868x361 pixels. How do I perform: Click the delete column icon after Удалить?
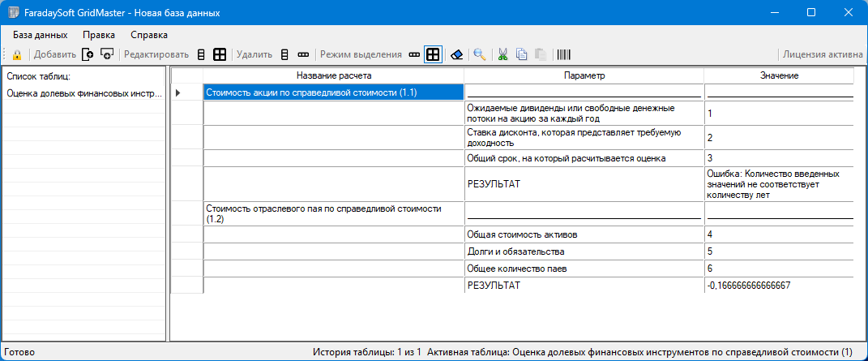click(284, 55)
